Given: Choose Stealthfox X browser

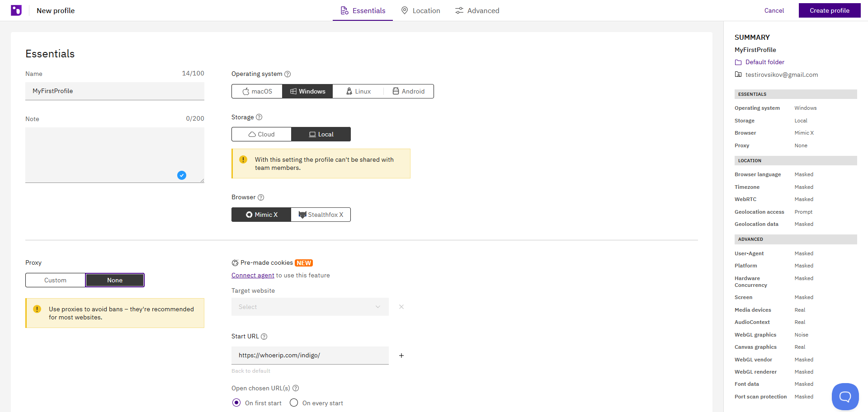Looking at the screenshot, I should (x=321, y=215).
